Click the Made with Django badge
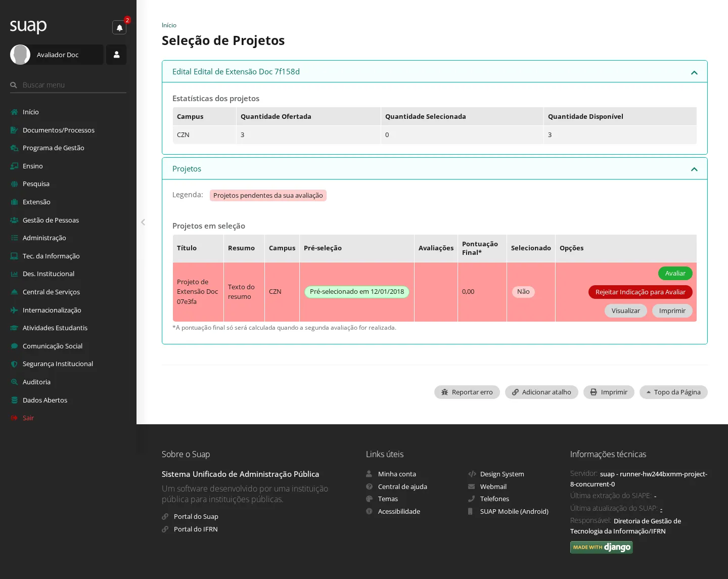Screen dimensions: 728x579 [602, 547]
